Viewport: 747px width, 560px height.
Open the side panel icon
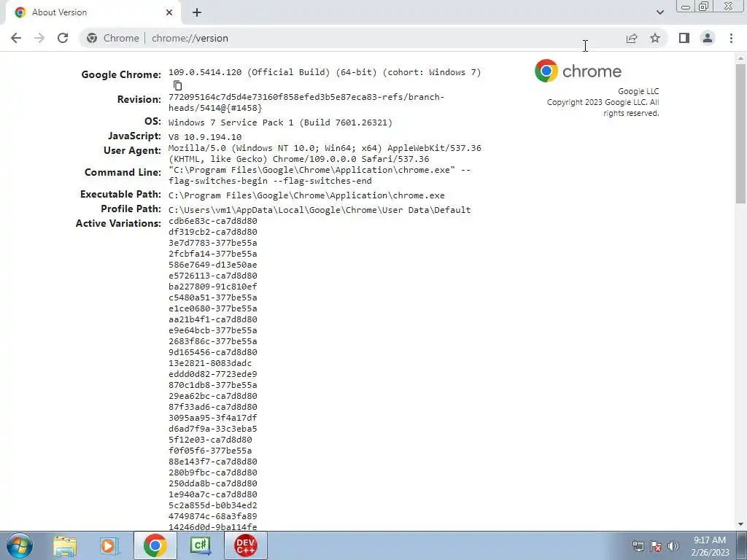(x=684, y=38)
